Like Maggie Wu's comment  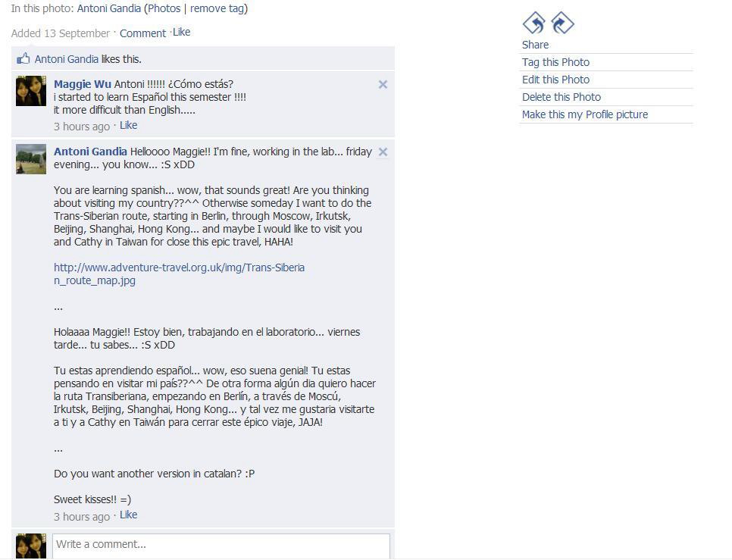point(128,125)
